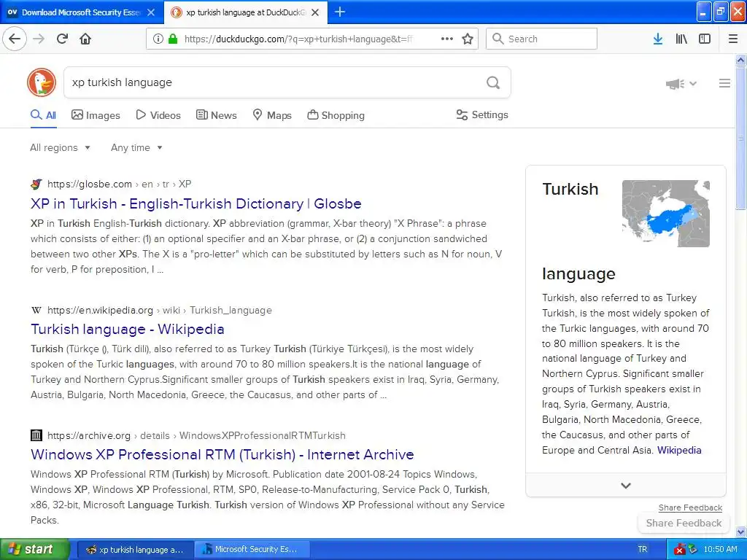This screenshot has height=560, width=747.
Task: Click the Wikipedia link in info panel
Action: [679, 450]
